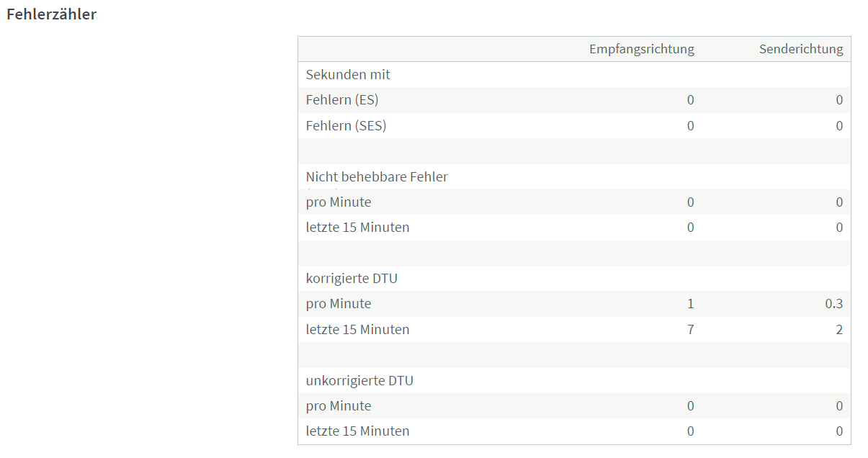
Task: Click unkorrigierte DTU letzte 15 Minuten label
Action: [358, 431]
